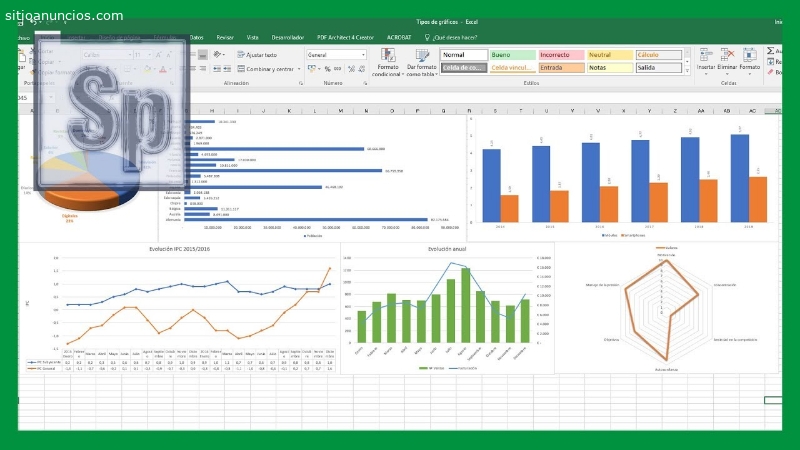This screenshot has height=450, width=800.
Task: Apply the accounting number format
Action: point(311,68)
